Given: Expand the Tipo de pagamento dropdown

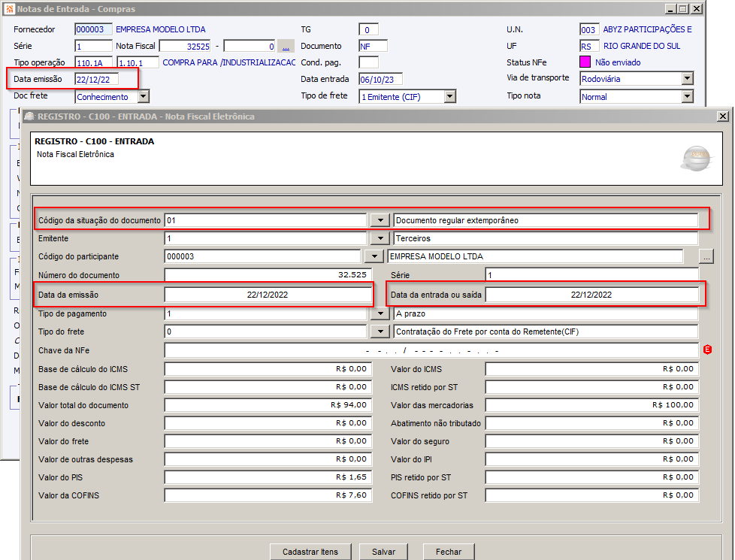Looking at the screenshot, I should point(380,313).
